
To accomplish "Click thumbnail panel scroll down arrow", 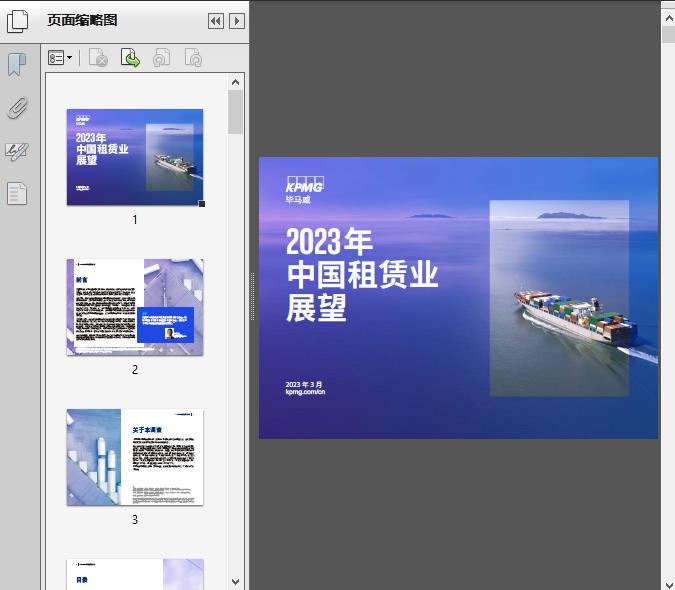I will pyautogui.click(x=235, y=581).
